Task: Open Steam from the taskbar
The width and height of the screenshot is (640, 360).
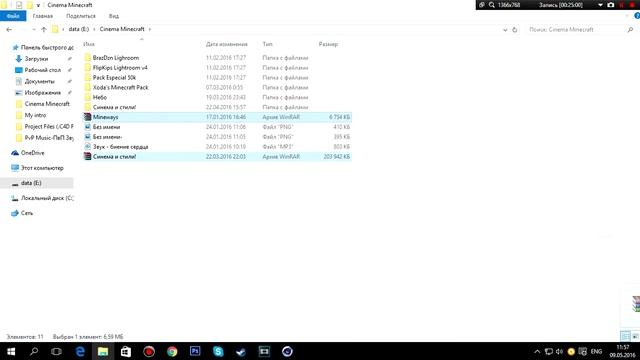Action: 241,351
